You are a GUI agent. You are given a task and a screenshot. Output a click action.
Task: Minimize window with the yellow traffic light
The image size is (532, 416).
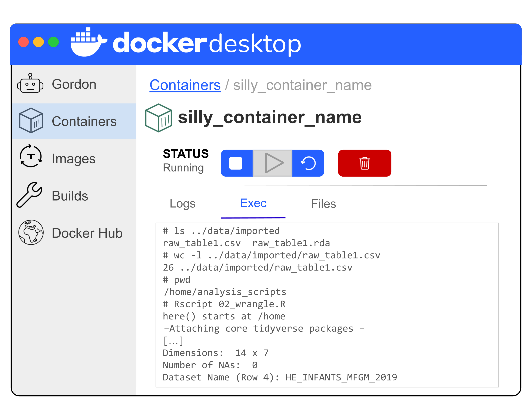tap(39, 42)
